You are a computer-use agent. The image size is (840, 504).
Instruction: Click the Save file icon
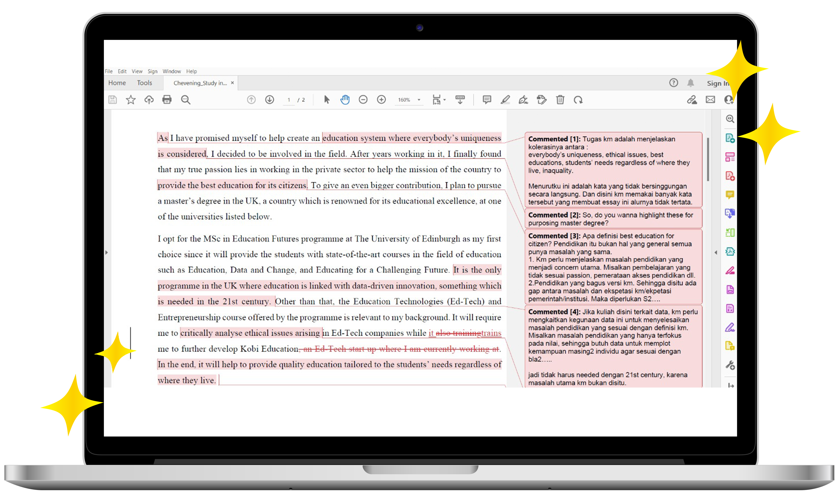coord(112,100)
